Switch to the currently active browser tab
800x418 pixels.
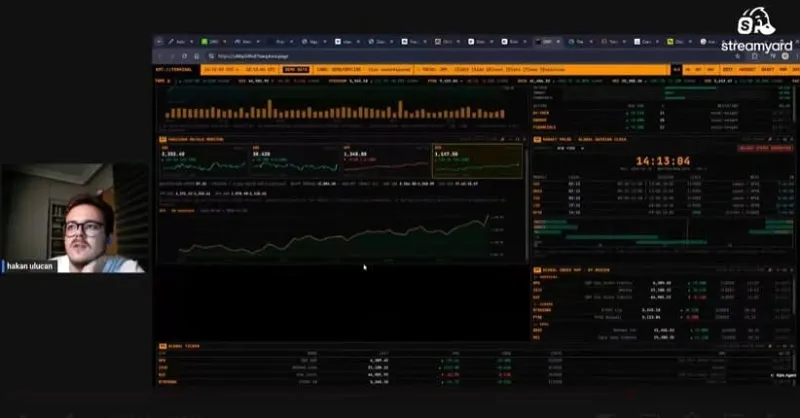(547, 41)
